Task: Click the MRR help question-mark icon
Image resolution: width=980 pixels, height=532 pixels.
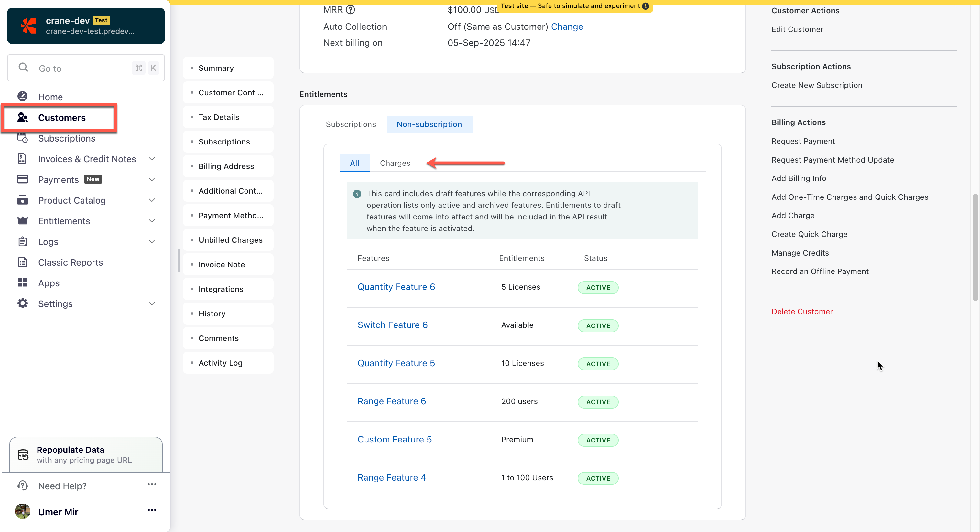Action: (350, 9)
